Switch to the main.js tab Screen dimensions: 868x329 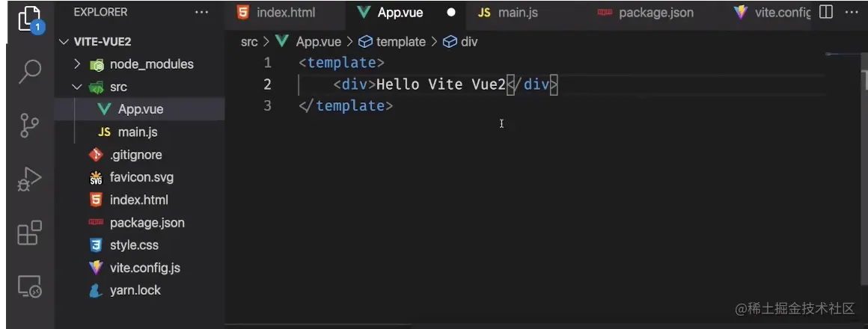(x=517, y=13)
